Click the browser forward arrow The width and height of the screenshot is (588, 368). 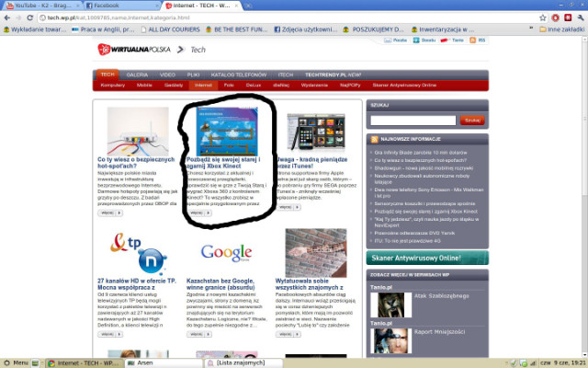click(x=18, y=17)
